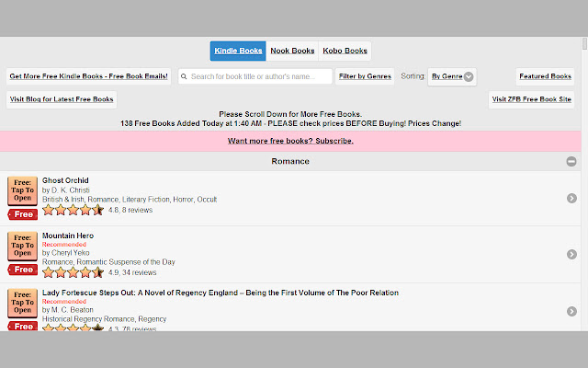Open Filter by Genres

pyautogui.click(x=365, y=76)
